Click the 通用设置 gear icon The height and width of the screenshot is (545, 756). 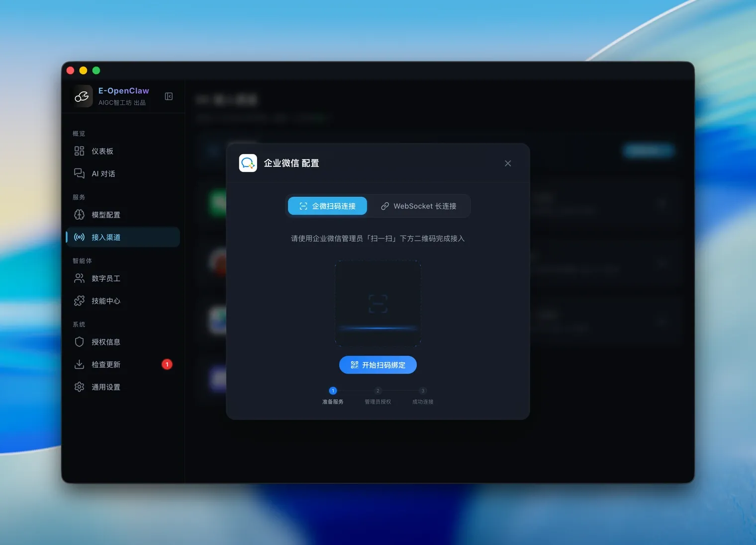pos(79,387)
